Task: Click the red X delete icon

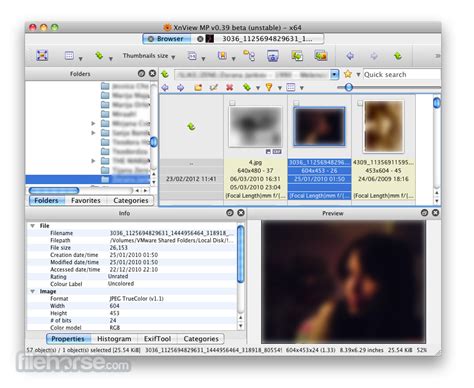Action: [229, 87]
